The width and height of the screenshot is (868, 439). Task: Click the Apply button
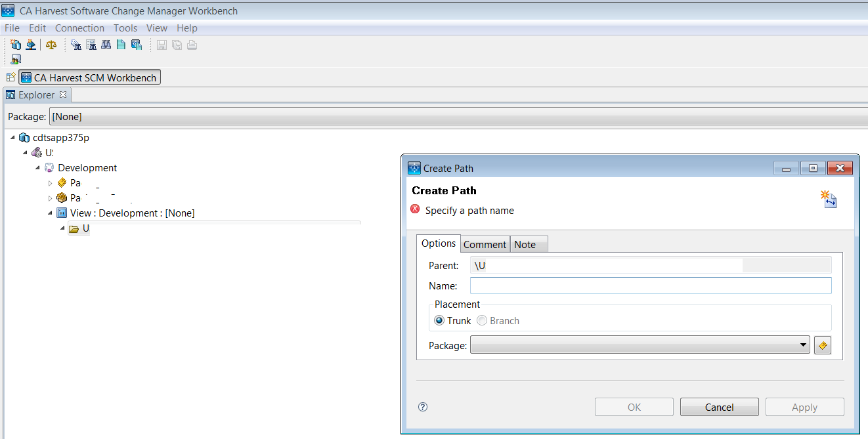tap(804, 407)
